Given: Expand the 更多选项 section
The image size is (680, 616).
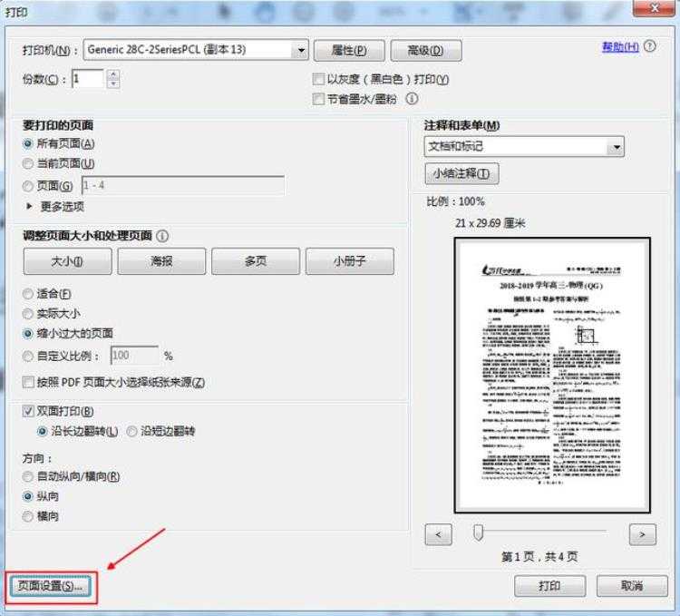Looking at the screenshot, I should [x=29, y=207].
